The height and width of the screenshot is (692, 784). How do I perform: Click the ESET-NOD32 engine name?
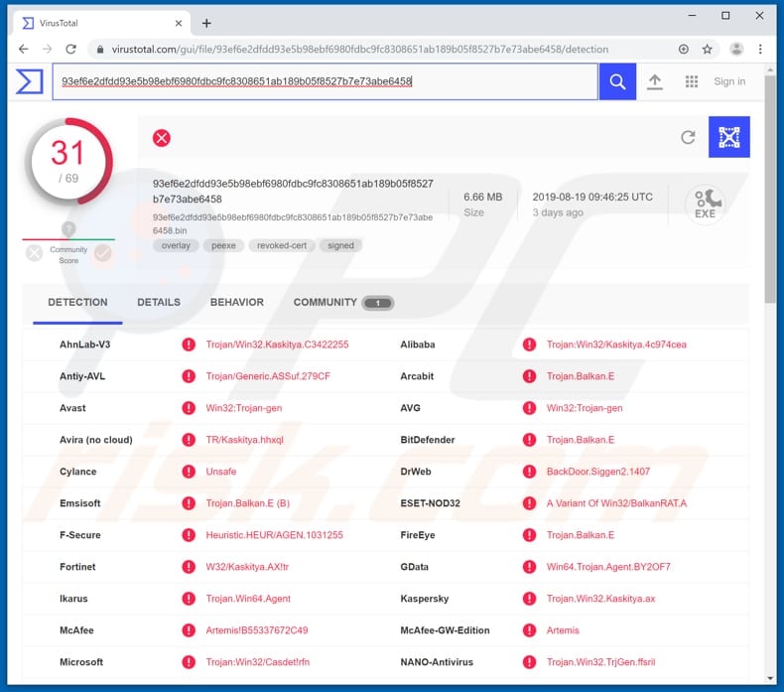coord(430,503)
